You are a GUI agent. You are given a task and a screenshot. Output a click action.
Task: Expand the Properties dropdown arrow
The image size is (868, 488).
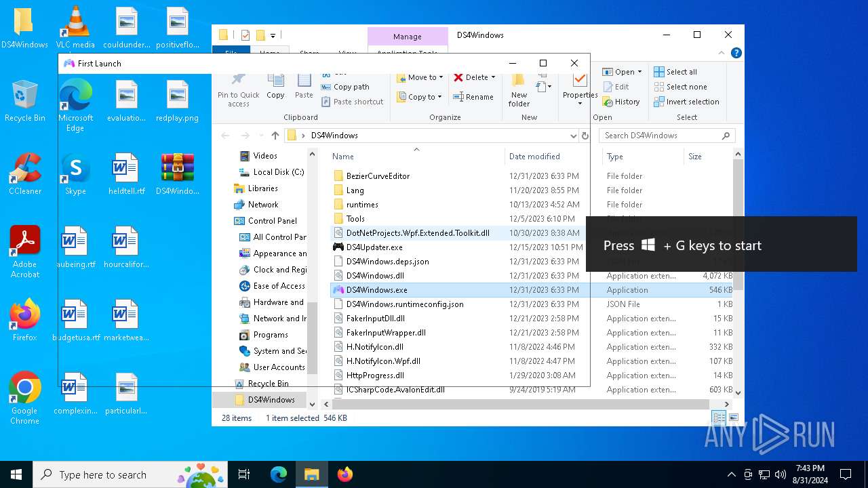pyautogui.click(x=580, y=104)
